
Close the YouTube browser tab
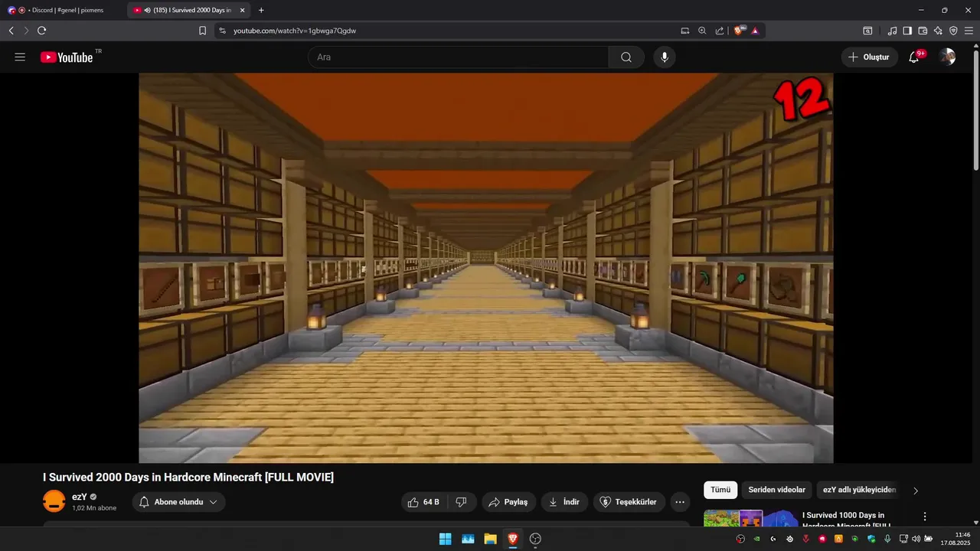pyautogui.click(x=242, y=10)
